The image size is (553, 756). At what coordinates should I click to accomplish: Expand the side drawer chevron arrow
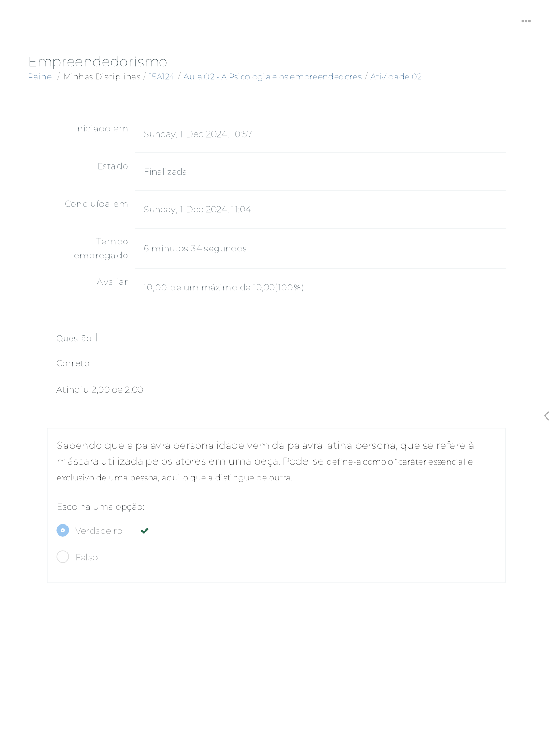tap(546, 416)
